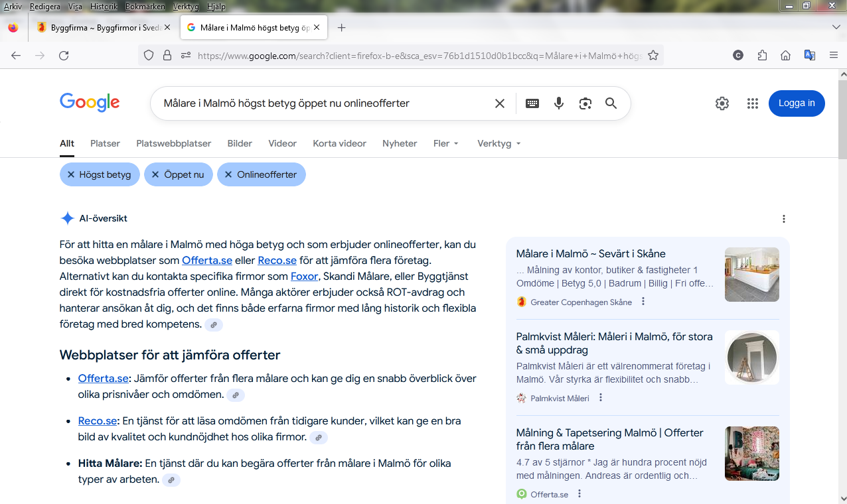Open the on-screen keyboard icon
Image resolution: width=847 pixels, height=504 pixels.
[532, 103]
